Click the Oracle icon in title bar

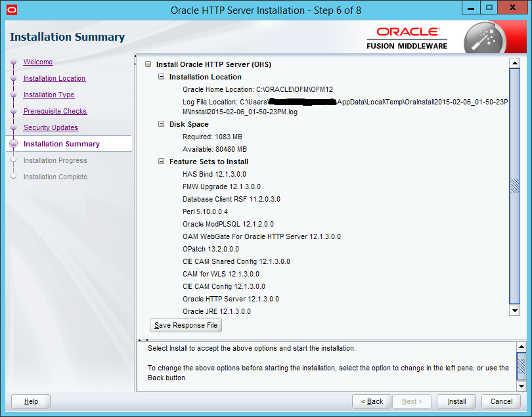[x=8, y=9]
